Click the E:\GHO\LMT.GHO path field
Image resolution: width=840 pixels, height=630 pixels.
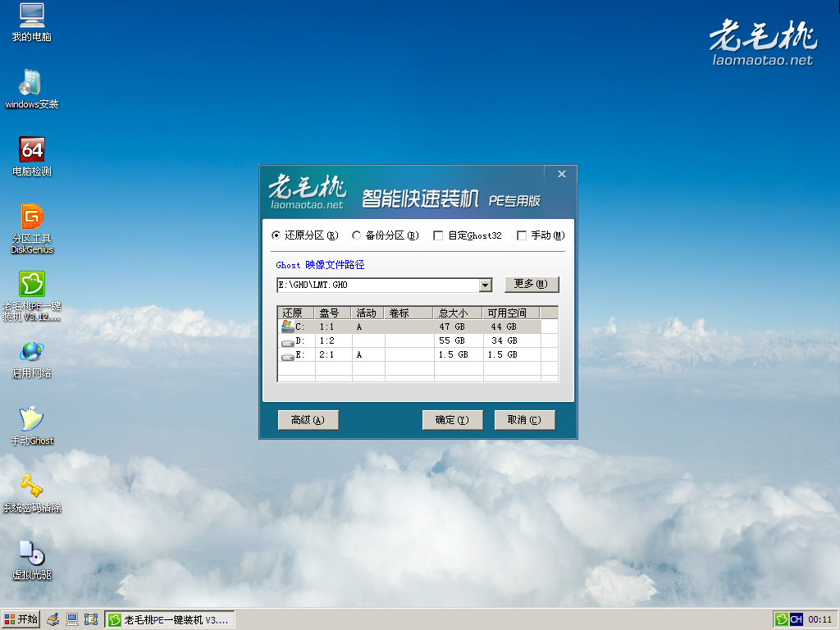[378, 285]
